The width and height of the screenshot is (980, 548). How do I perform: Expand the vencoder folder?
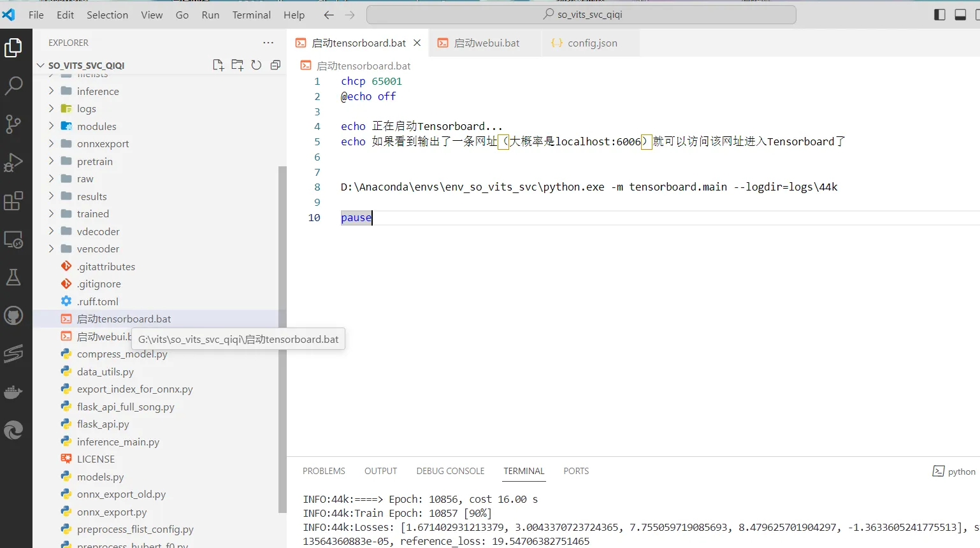point(51,249)
